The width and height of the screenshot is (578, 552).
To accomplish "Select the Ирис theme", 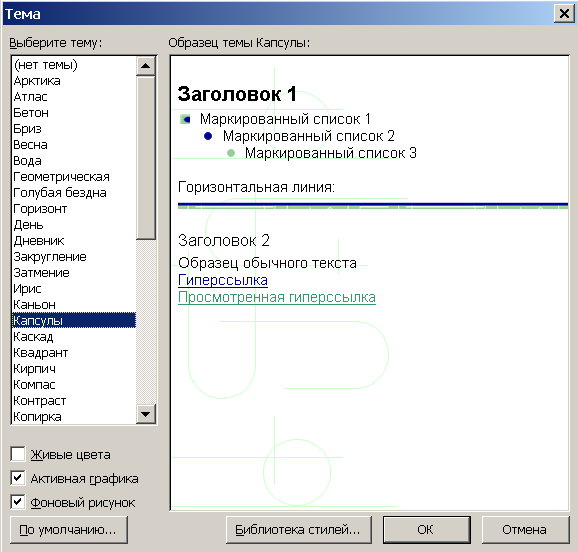I will tap(74, 289).
